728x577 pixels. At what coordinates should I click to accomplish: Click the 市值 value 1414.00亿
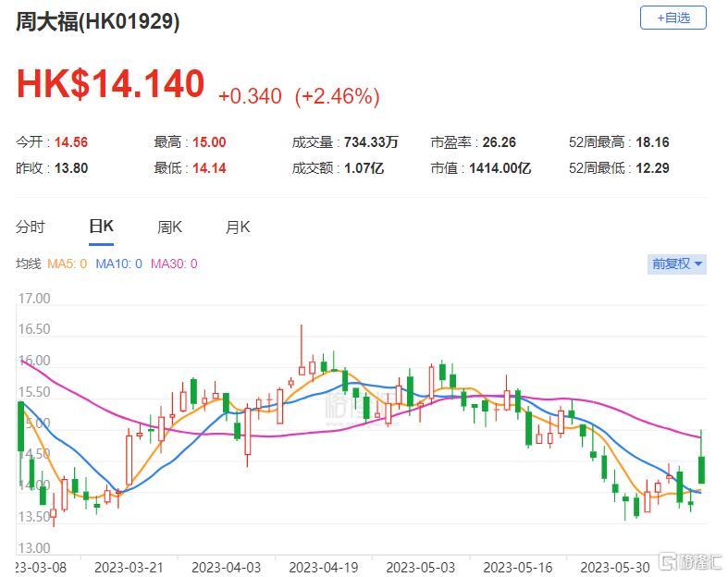click(500, 168)
